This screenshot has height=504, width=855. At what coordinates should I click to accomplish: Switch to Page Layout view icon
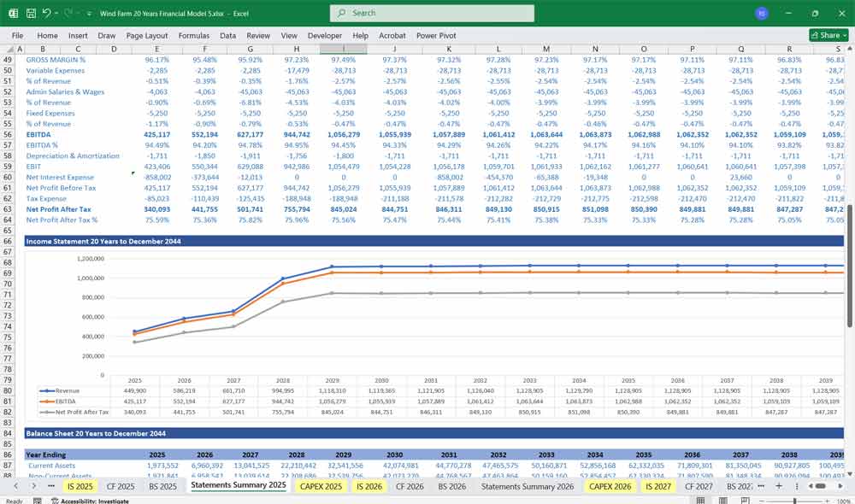coord(722,500)
